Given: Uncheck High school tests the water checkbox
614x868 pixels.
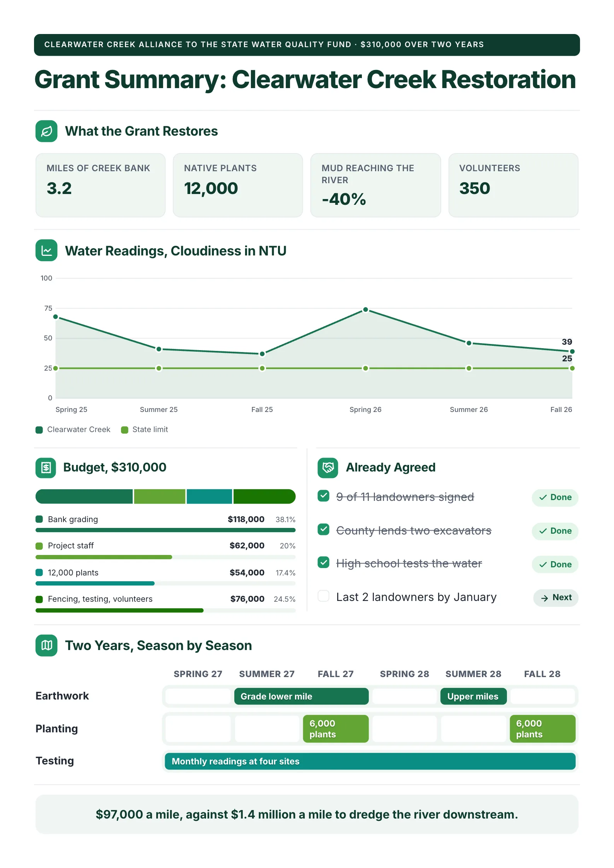Looking at the screenshot, I should [324, 562].
